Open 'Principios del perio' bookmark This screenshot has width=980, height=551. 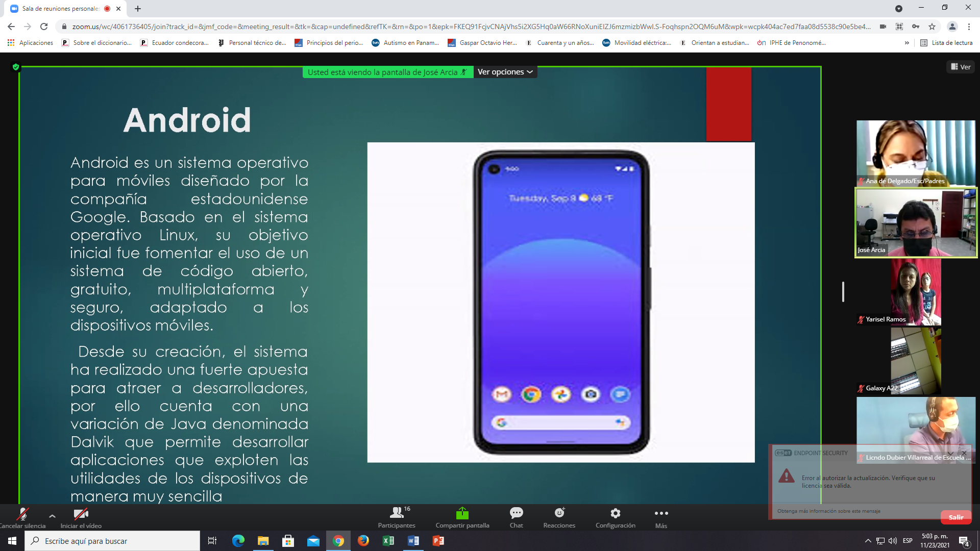point(329,43)
